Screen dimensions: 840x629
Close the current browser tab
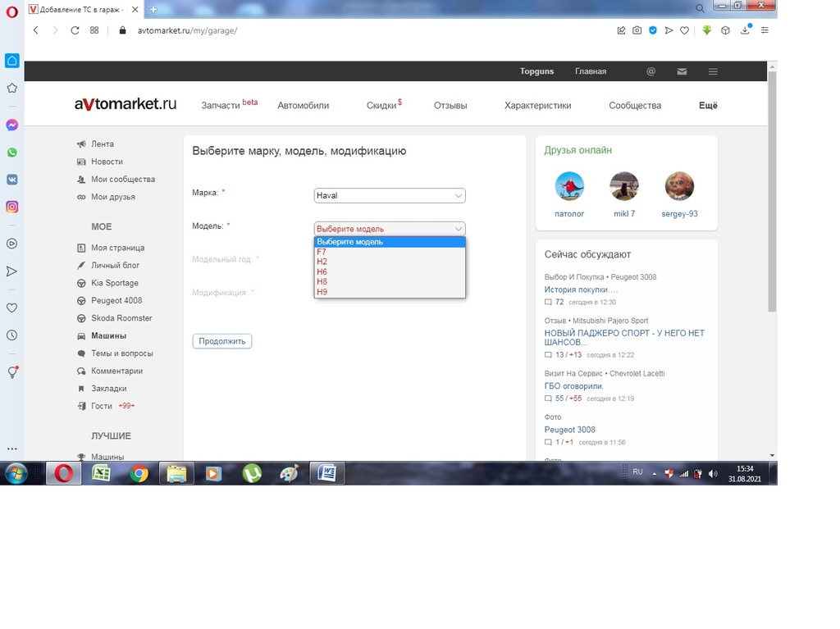coord(135,9)
